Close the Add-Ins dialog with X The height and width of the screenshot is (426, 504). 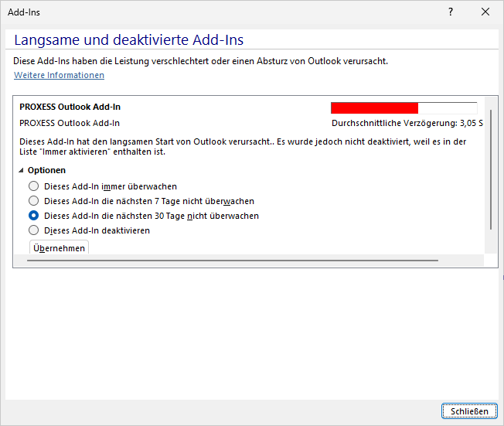point(485,12)
